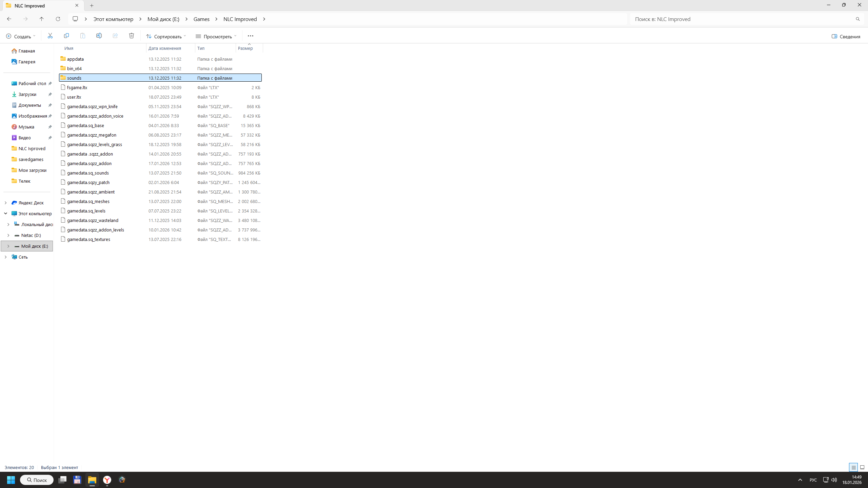Click the Refresh button near address bar
This screenshot has width=868, height=488.
click(x=58, y=19)
